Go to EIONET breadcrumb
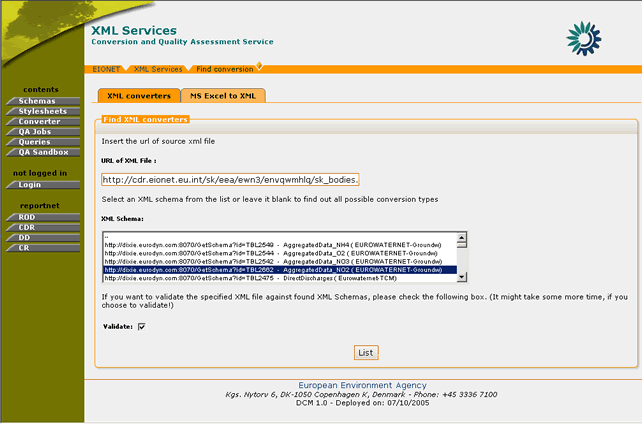Screen dimensions: 642x424 pyautogui.click(x=106, y=69)
